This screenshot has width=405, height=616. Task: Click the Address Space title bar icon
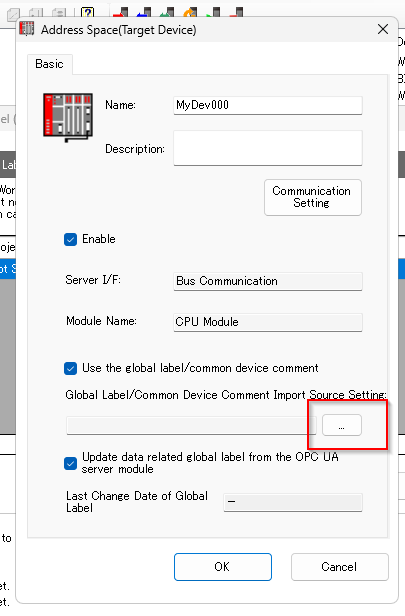coord(27,29)
